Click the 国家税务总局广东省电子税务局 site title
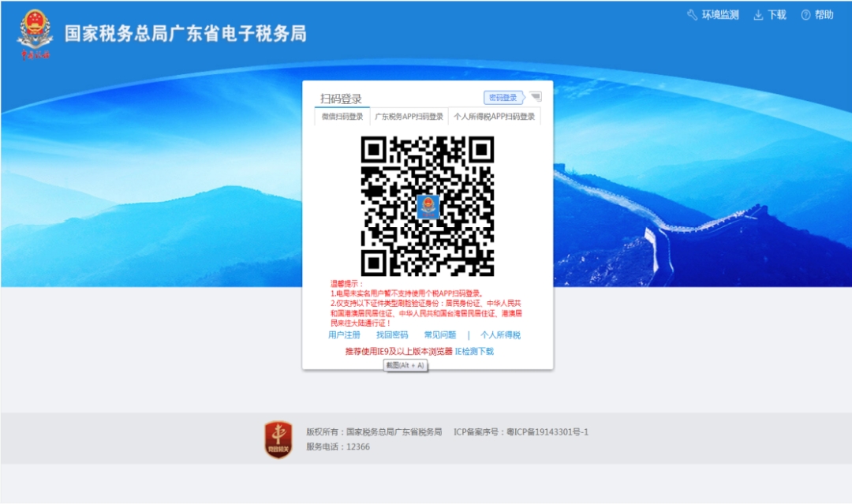 [x=185, y=34]
